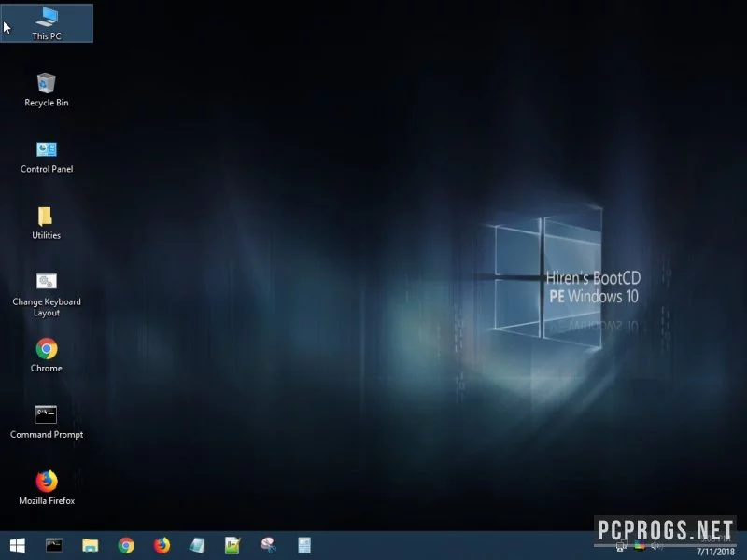Select the Command Prompt desktop shortcut
Viewport: 747px width, 560px height.
[46, 422]
